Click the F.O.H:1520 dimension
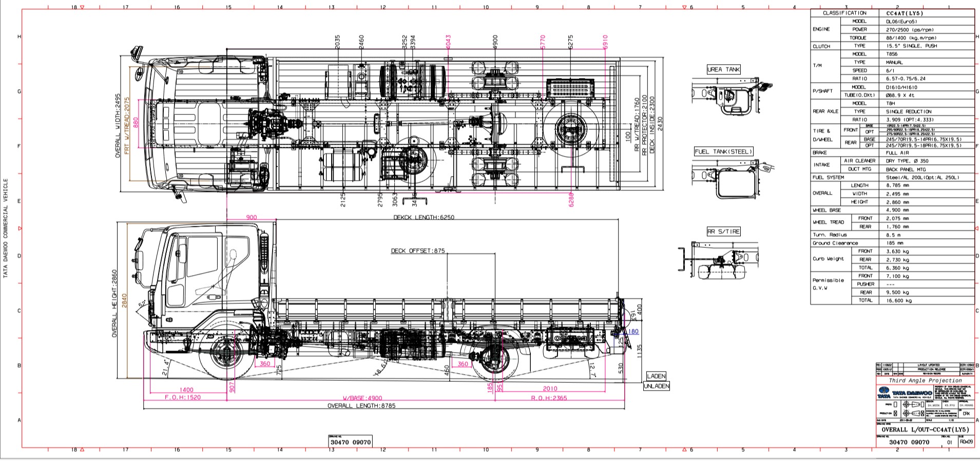980x464 pixels. point(183,397)
